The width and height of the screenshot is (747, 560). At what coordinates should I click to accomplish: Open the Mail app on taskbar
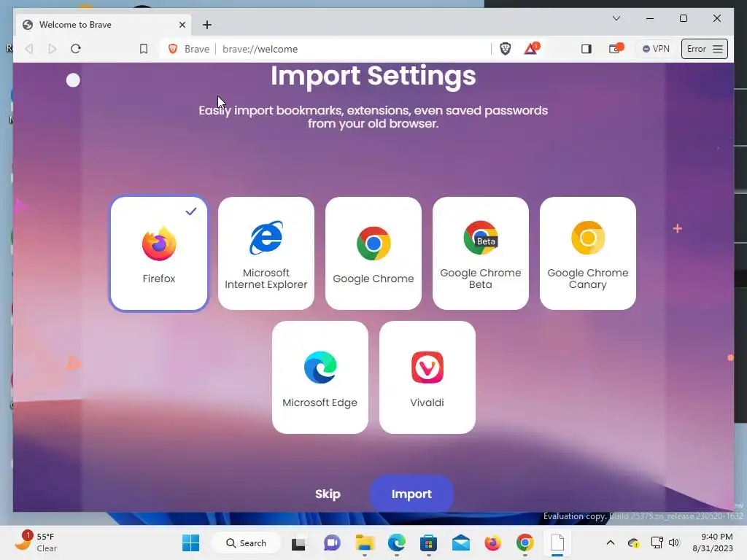click(461, 542)
